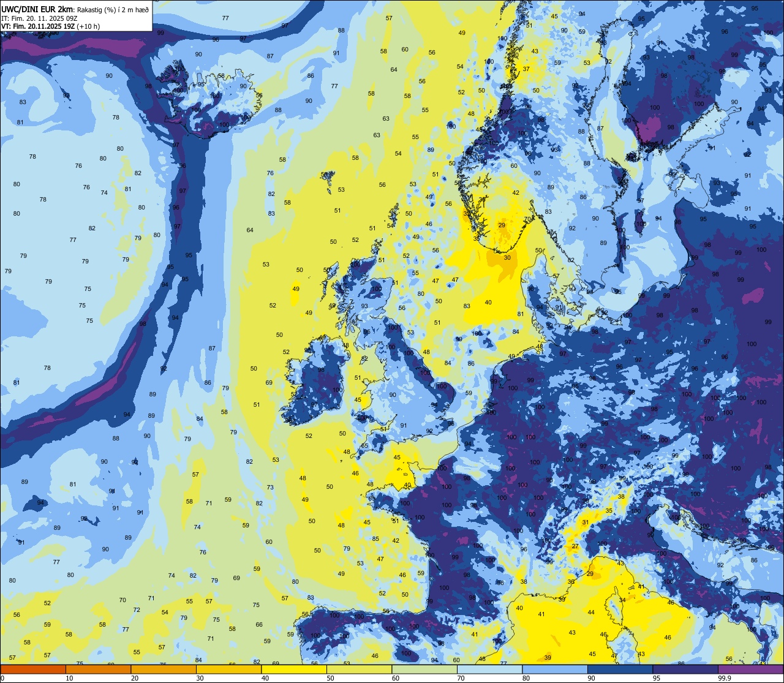Click the value '44' in the yellow Mediterranean area

click(x=591, y=613)
